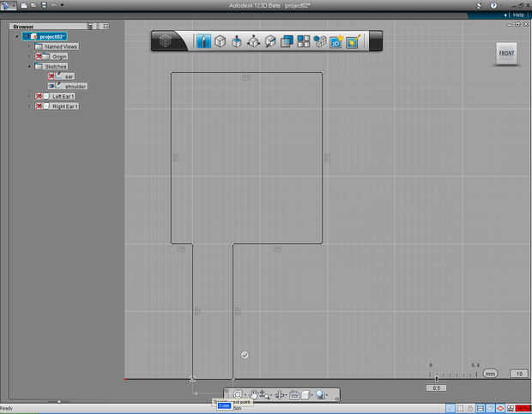Expand the Left Ear 1 node
The image size is (532, 414).
29,96
